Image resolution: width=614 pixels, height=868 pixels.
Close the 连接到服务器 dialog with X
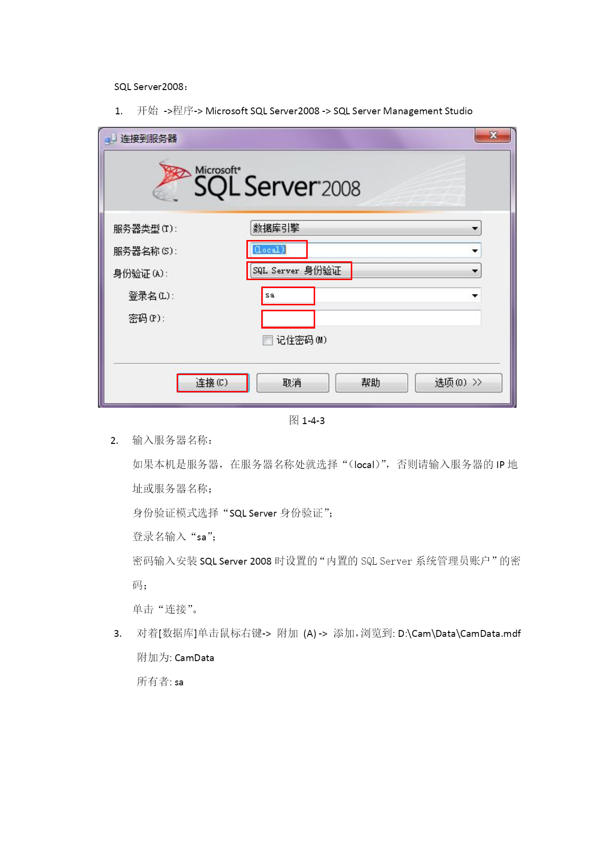click(x=492, y=135)
